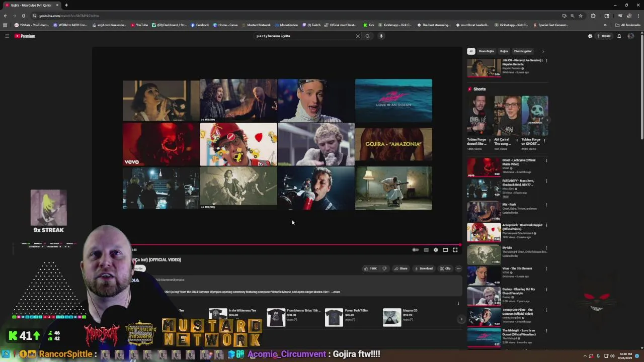Enter fullscreen video mode

tap(455, 250)
